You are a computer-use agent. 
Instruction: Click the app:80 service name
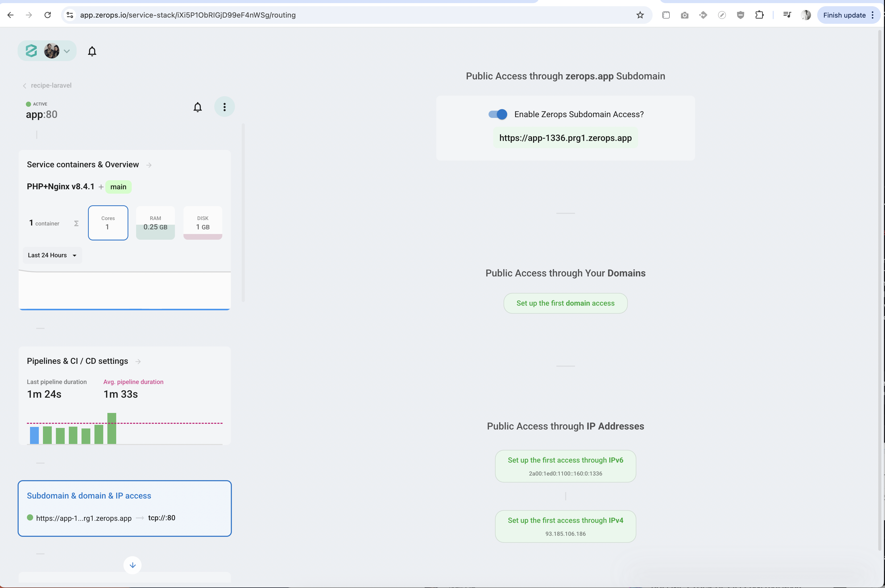tap(42, 114)
